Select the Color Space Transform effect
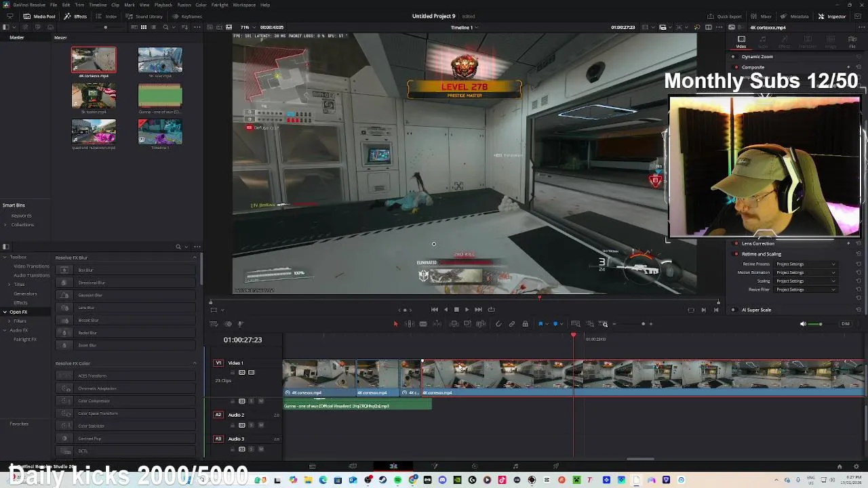This screenshot has height=488, width=868. pyautogui.click(x=126, y=413)
